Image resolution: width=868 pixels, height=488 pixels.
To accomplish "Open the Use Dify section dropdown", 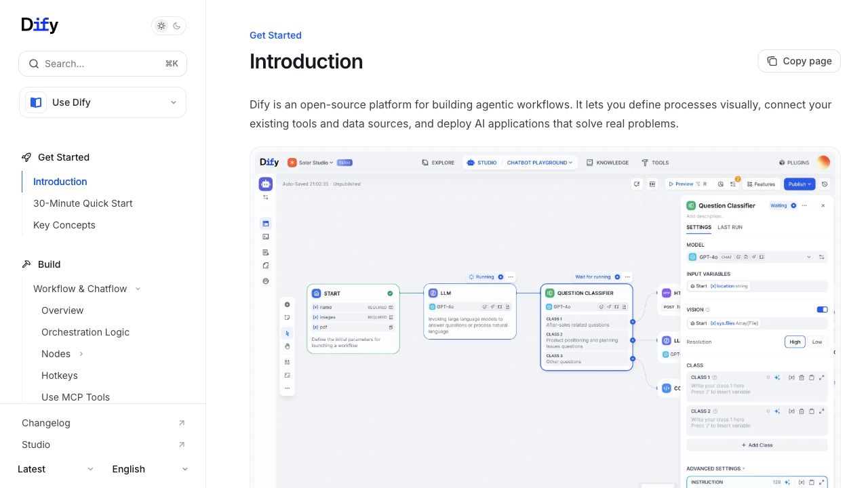I will tap(102, 102).
